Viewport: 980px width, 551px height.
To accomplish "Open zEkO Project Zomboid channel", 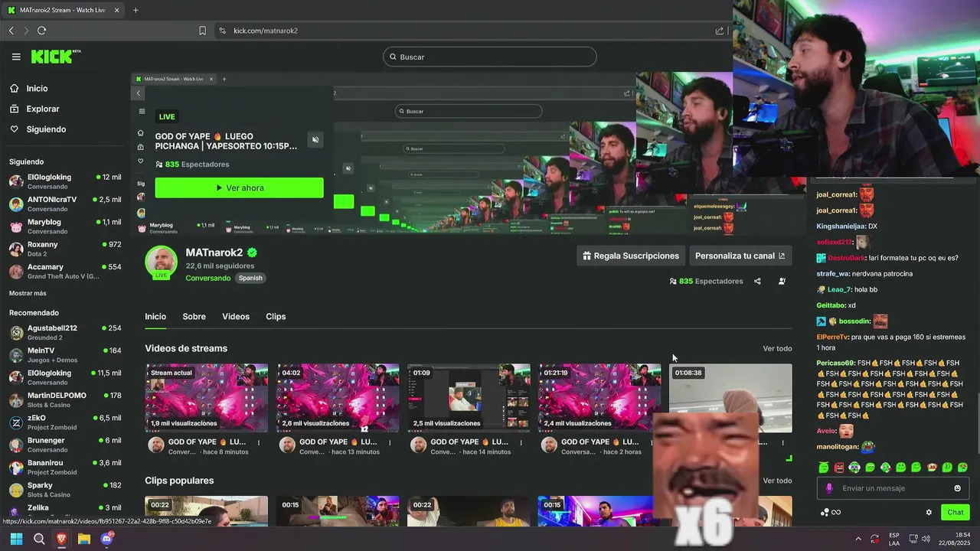I will click(65, 422).
